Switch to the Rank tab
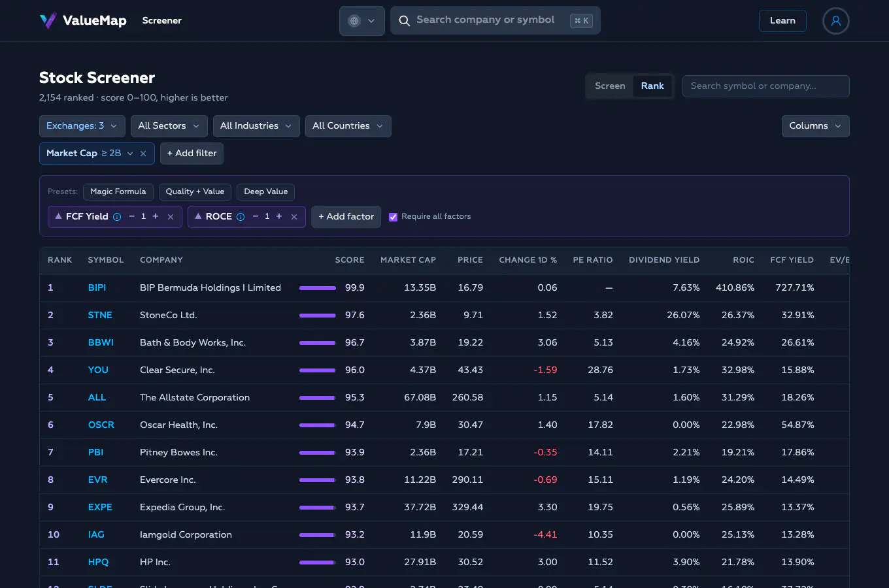The image size is (889, 588). tap(652, 86)
